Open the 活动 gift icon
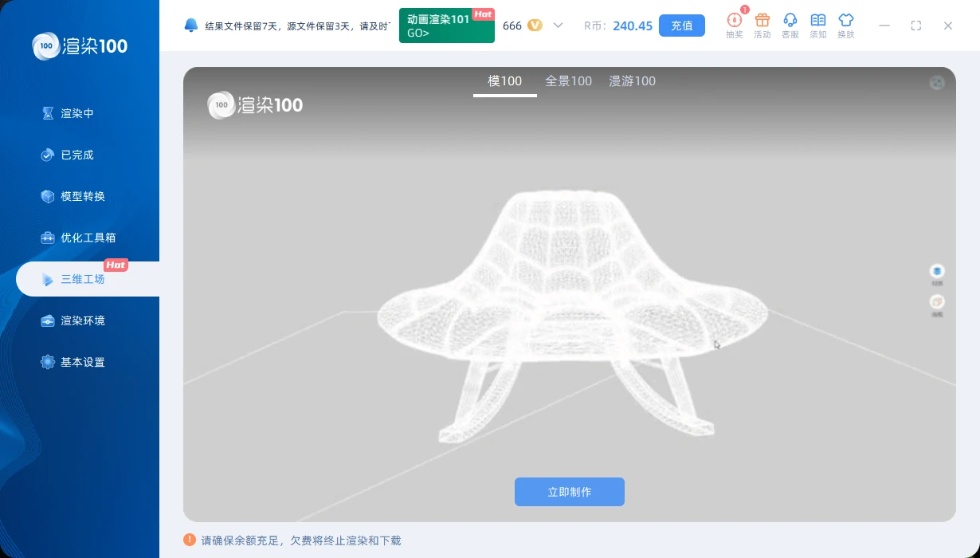The image size is (980, 558). 762,25
